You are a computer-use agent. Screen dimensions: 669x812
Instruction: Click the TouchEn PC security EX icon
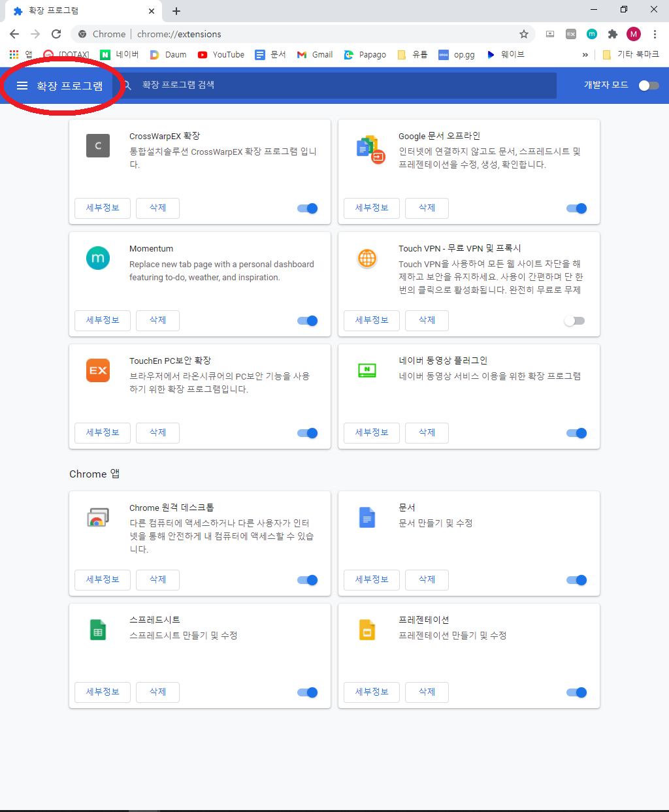pyautogui.click(x=98, y=370)
